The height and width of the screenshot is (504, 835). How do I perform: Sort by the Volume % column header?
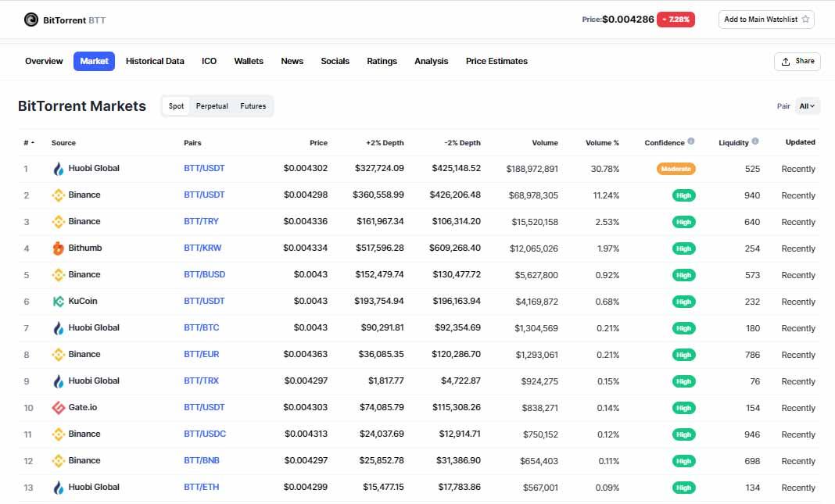[x=602, y=143]
